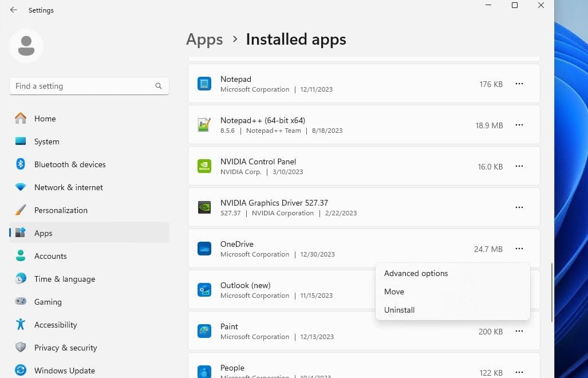Click the Paint app icon

pos(204,331)
